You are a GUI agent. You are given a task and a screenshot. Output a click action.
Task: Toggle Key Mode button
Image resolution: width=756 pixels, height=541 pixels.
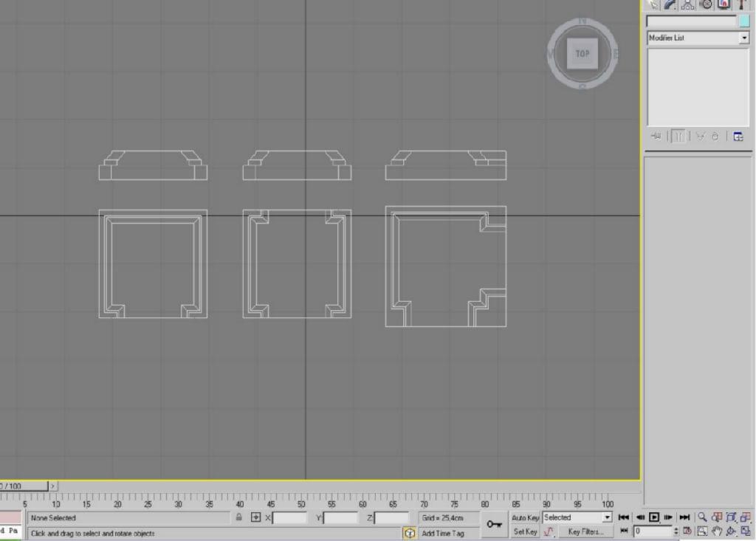(x=623, y=531)
